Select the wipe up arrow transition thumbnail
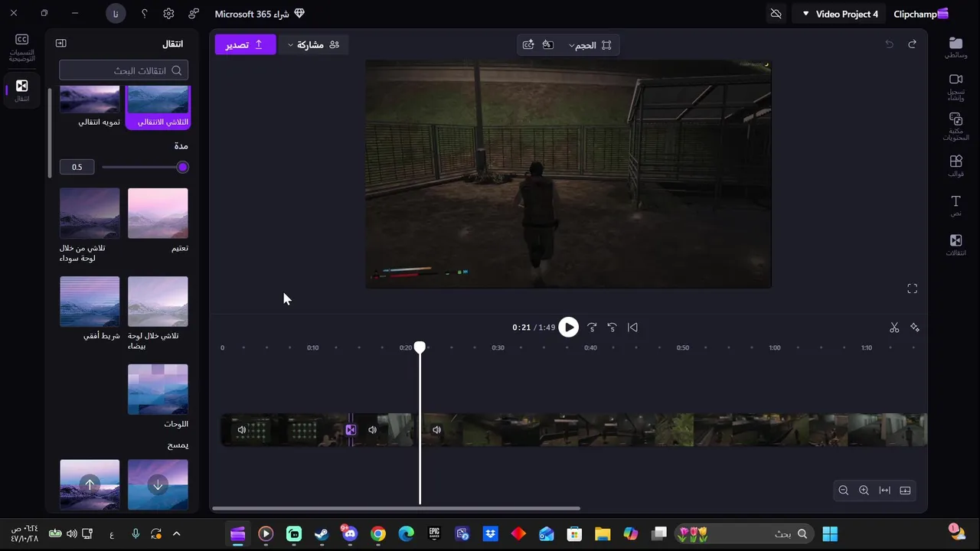 coord(90,484)
